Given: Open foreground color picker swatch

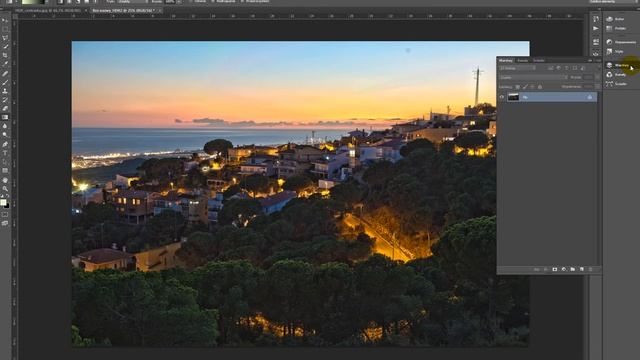Looking at the screenshot, I should tap(3, 202).
